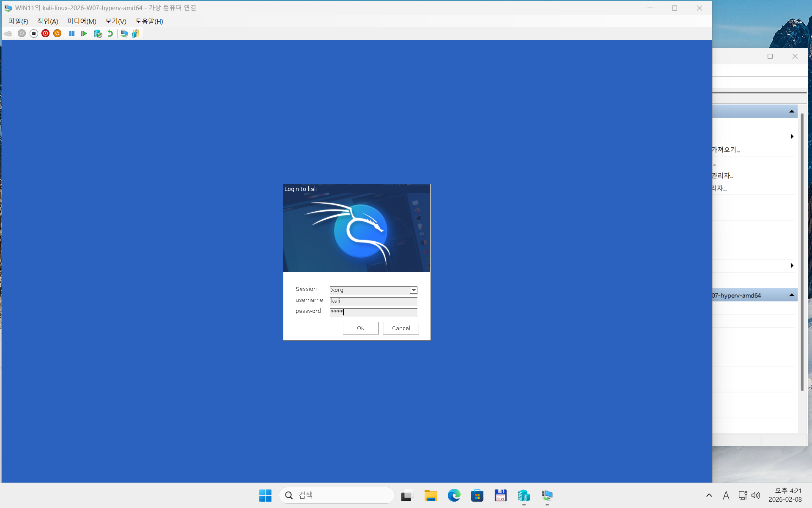Image resolution: width=812 pixels, height=508 pixels.
Task: Open Task View from the taskbar
Action: pos(407,495)
